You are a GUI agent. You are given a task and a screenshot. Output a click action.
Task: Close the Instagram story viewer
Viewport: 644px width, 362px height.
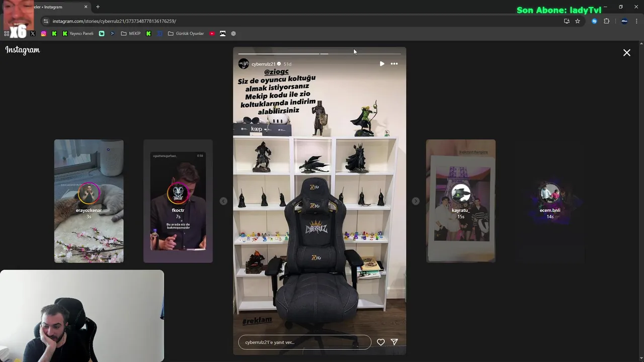[627, 53]
